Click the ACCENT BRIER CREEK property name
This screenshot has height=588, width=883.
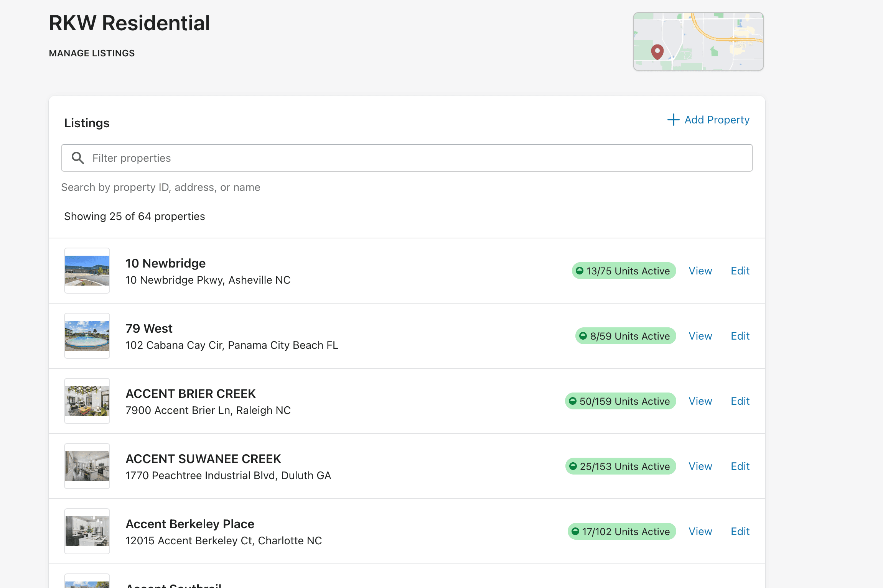(x=191, y=394)
